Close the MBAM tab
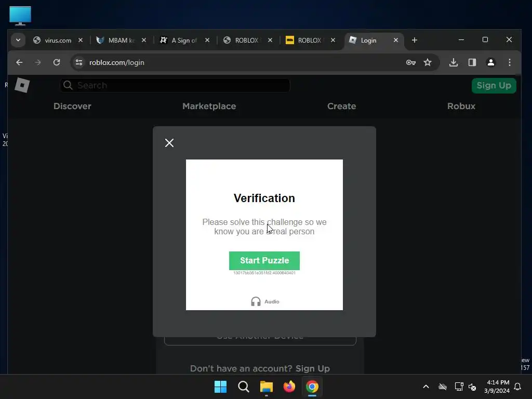This screenshot has width=532, height=399. (144, 40)
